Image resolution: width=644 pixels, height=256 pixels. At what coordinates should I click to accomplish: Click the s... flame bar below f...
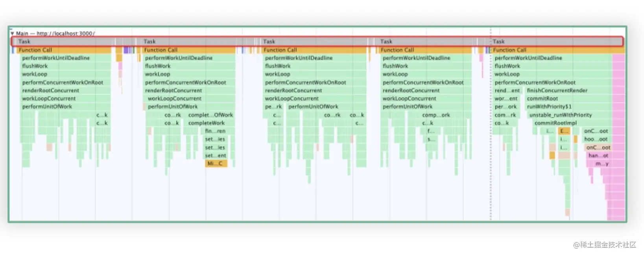point(431,139)
